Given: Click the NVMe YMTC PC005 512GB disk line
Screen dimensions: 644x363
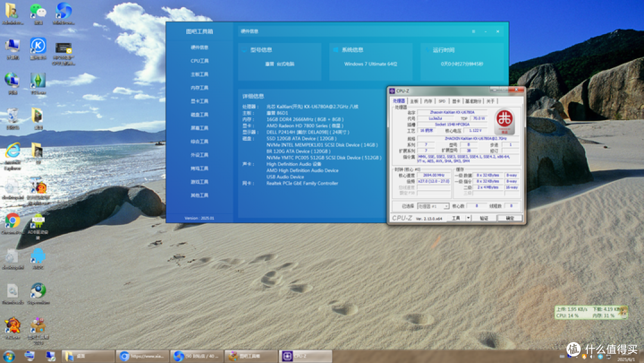Looking at the screenshot, I should [324, 158].
